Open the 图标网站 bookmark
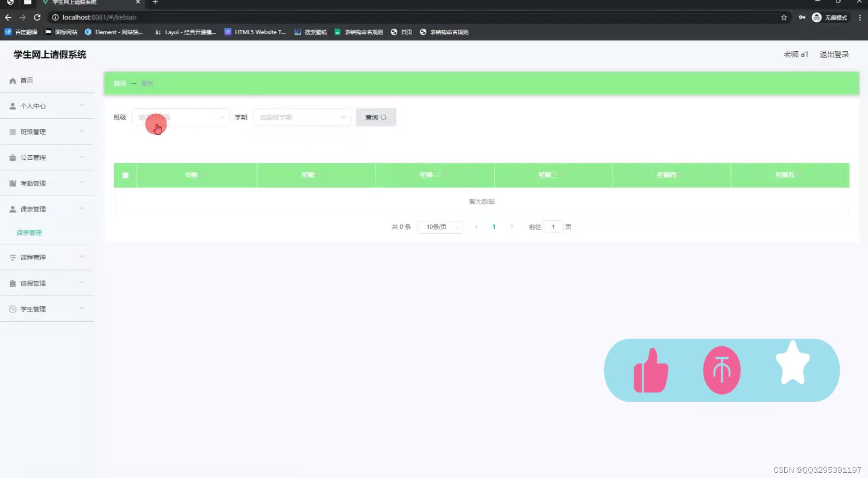The width and height of the screenshot is (868, 478). pyautogui.click(x=61, y=32)
